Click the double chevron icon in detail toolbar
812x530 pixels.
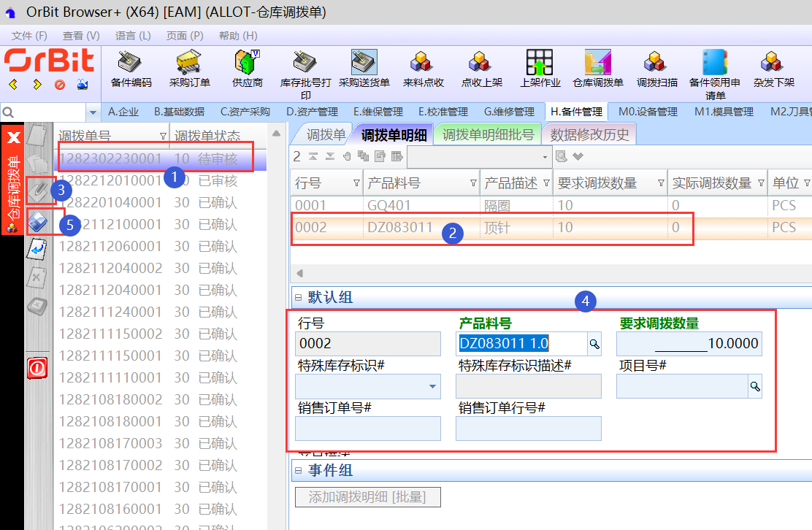click(x=578, y=156)
